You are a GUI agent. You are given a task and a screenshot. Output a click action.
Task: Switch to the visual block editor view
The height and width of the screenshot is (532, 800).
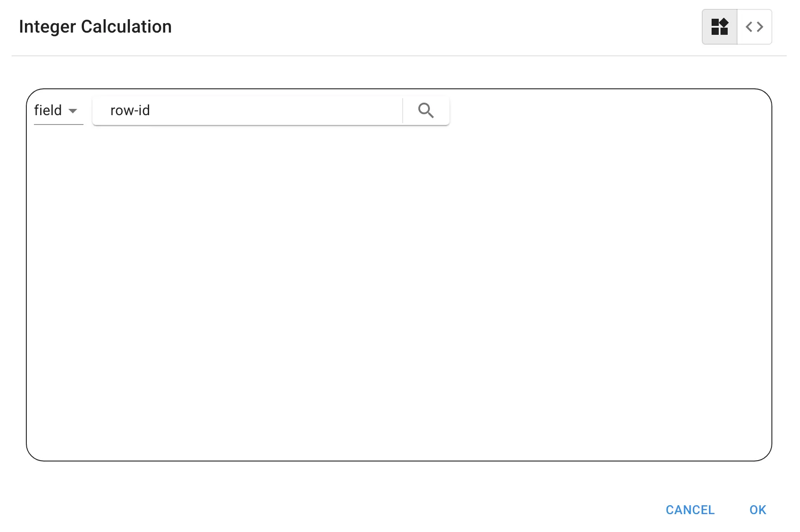[x=719, y=27]
